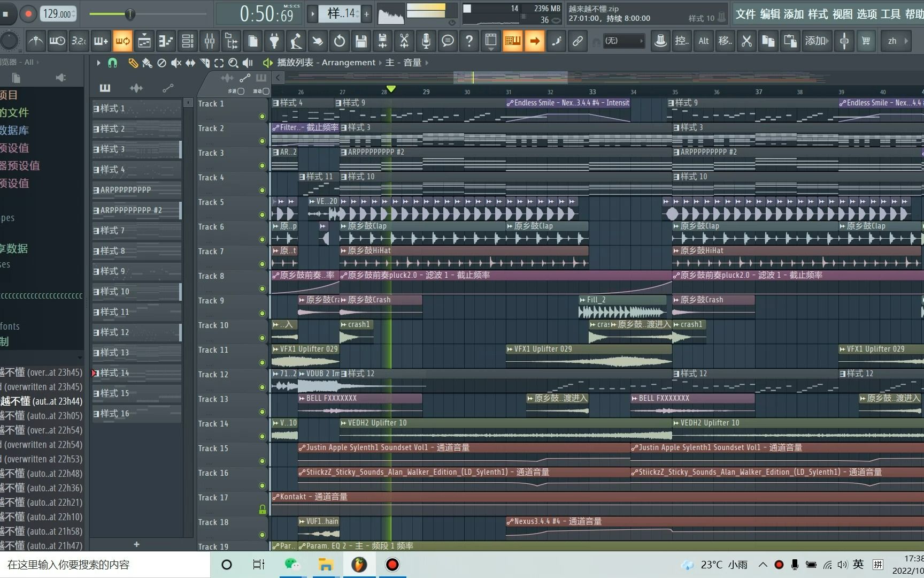Open the mixer view icon
The image size is (924, 578).
(210, 41)
